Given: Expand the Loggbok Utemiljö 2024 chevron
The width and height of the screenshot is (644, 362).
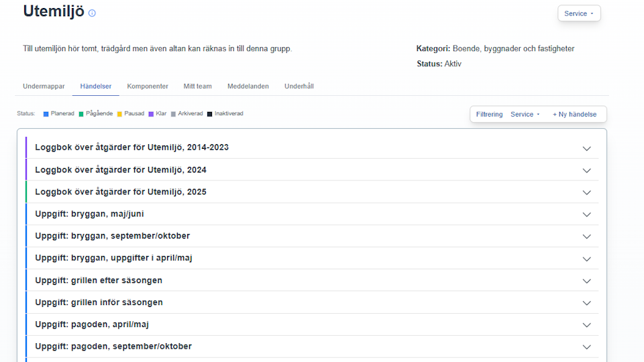Looking at the screenshot, I should tap(586, 170).
